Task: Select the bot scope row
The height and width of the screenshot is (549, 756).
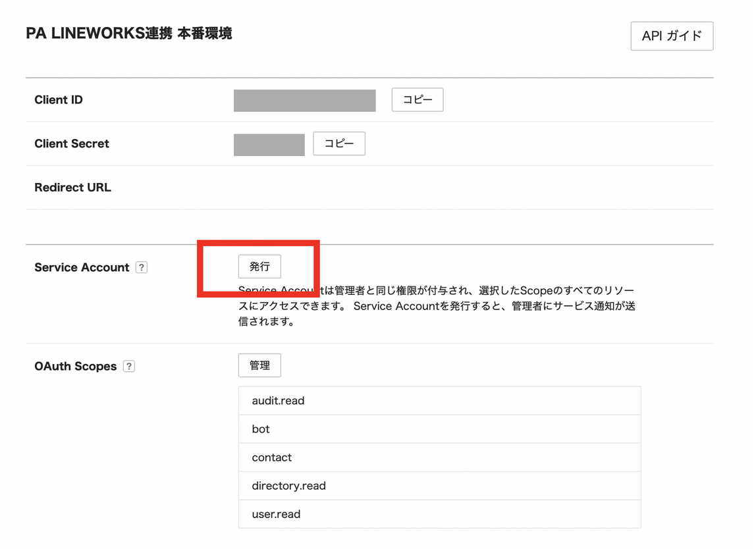Action: coord(439,429)
